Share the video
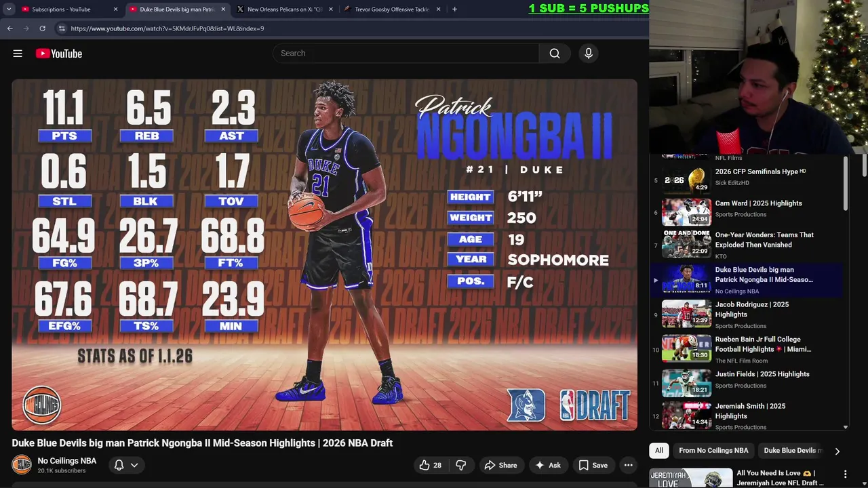The width and height of the screenshot is (868, 488). (x=500, y=465)
